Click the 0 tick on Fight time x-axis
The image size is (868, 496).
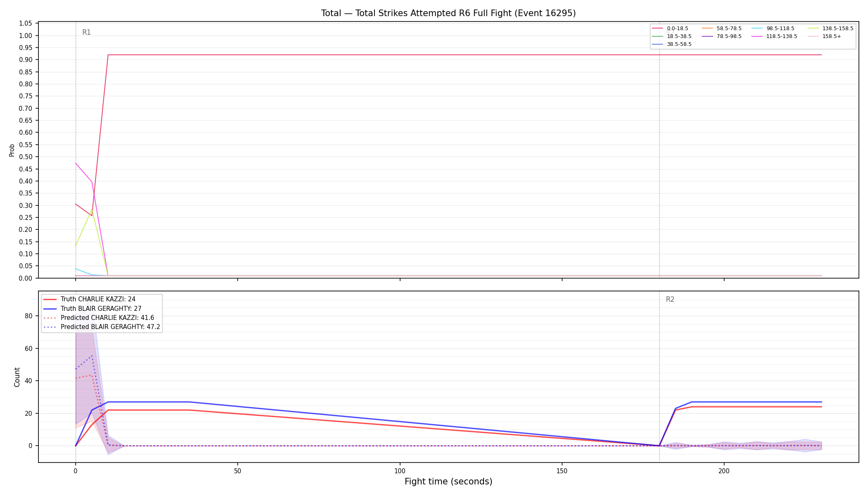tap(75, 471)
